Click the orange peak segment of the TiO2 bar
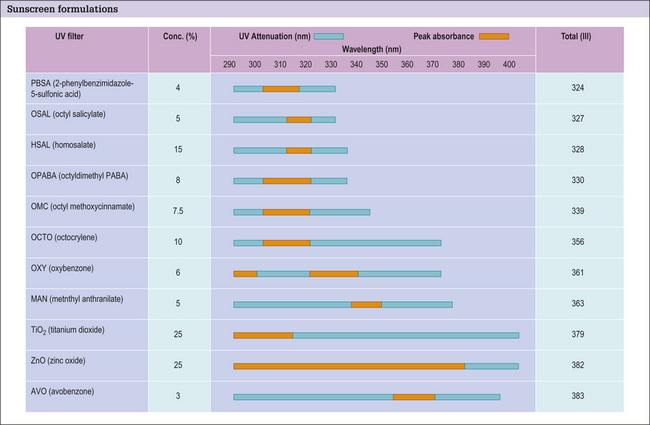The width and height of the screenshot is (650, 425). [263, 335]
